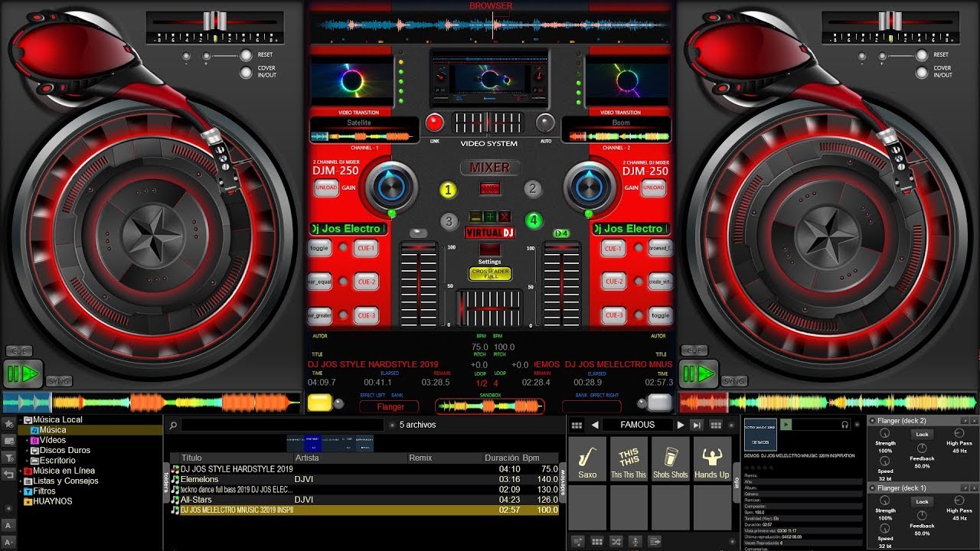Image resolution: width=980 pixels, height=551 pixels.
Task: Click the audio crossfader below Settings
Action: pyautogui.click(x=489, y=309)
